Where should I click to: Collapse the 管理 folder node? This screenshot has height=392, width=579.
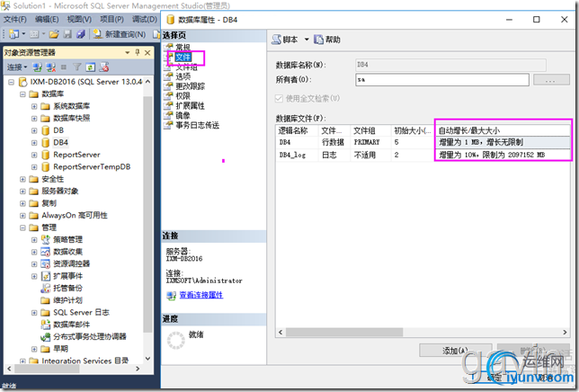pos(22,227)
